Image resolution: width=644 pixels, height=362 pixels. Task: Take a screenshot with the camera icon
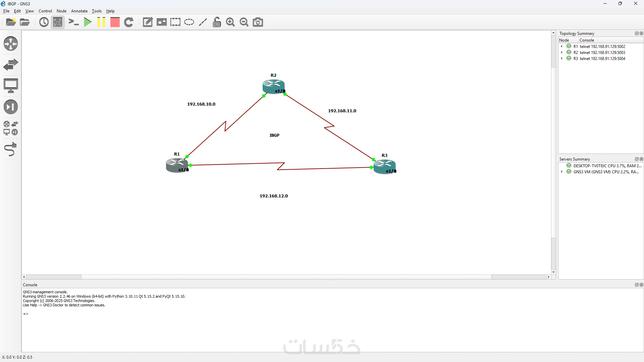(x=258, y=22)
